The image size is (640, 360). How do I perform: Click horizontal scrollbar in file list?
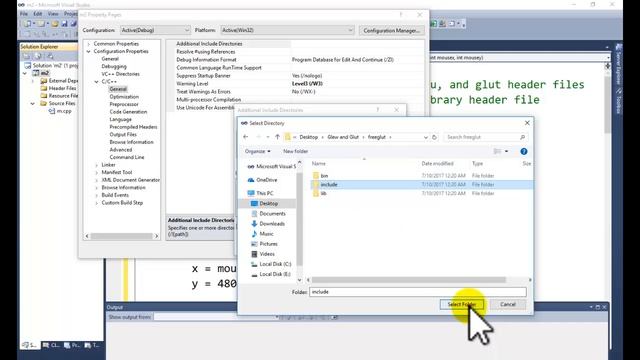click(409, 280)
